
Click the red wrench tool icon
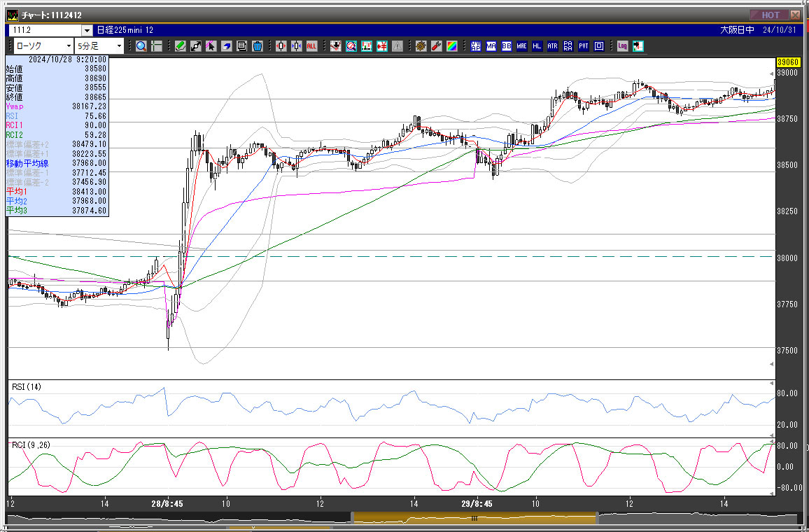click(437, 46)
